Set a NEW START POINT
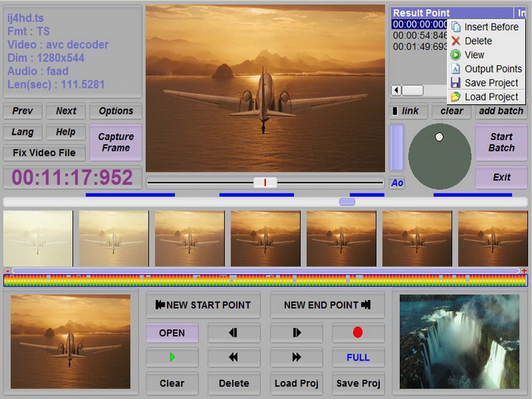The height and width of the screenshot is (399, 532). [x=202, y=304]
